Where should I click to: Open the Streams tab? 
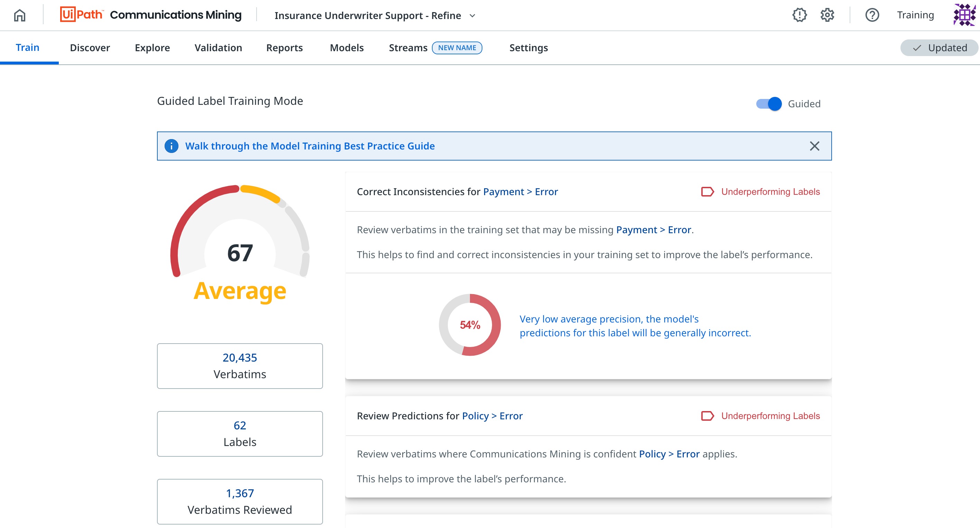click(x=408, y=48)
